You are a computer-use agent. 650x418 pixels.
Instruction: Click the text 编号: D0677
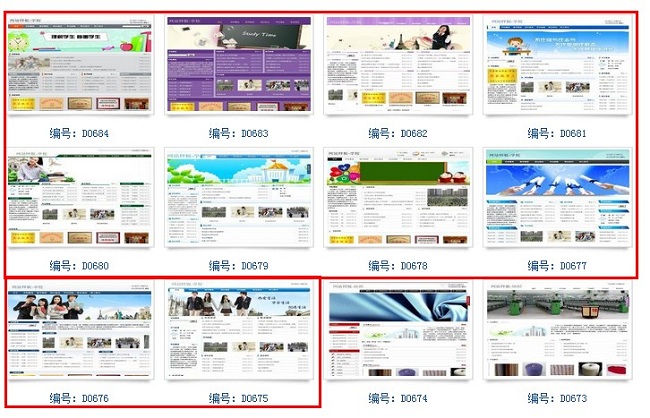[x=557, y=266]
